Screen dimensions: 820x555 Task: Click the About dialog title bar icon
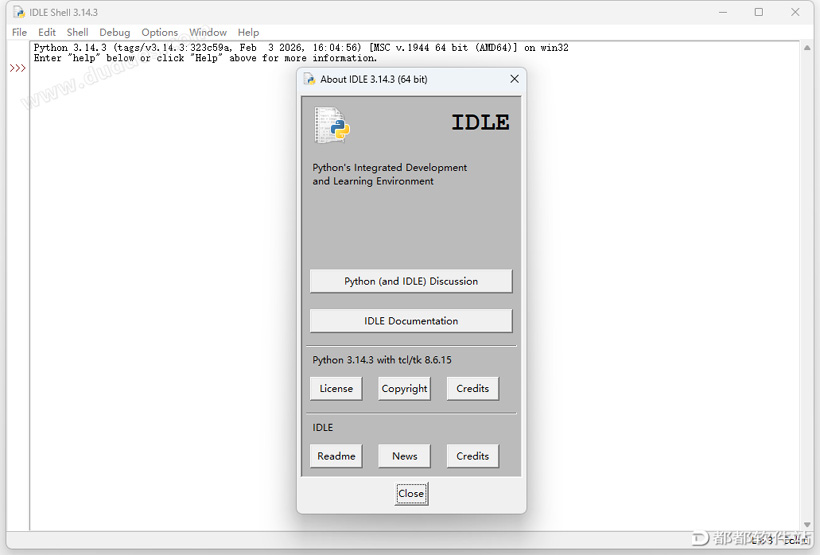(310, 80)
